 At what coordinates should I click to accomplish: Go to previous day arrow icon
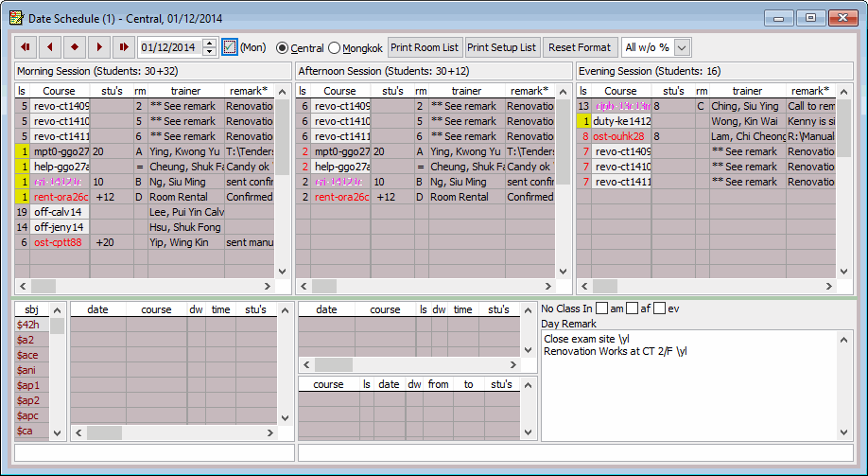[50, 47]
